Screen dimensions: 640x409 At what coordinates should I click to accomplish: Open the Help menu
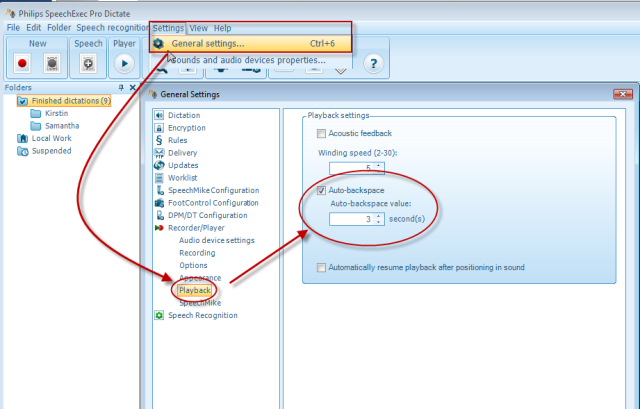pos(222,28)
